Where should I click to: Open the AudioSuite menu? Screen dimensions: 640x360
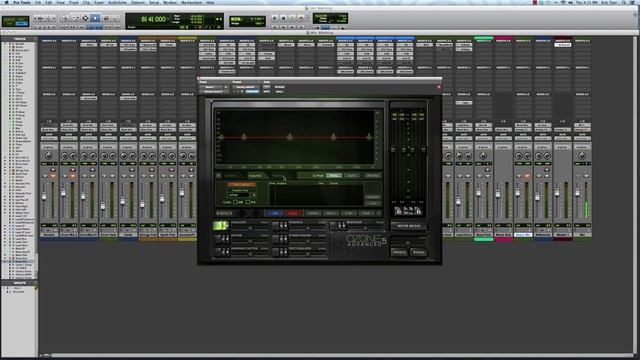[x=118, y=2]
